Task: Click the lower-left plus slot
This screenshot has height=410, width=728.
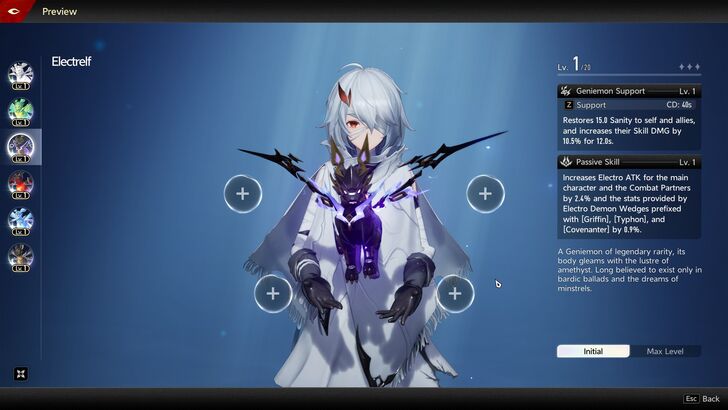Action: tap(272, 293)
